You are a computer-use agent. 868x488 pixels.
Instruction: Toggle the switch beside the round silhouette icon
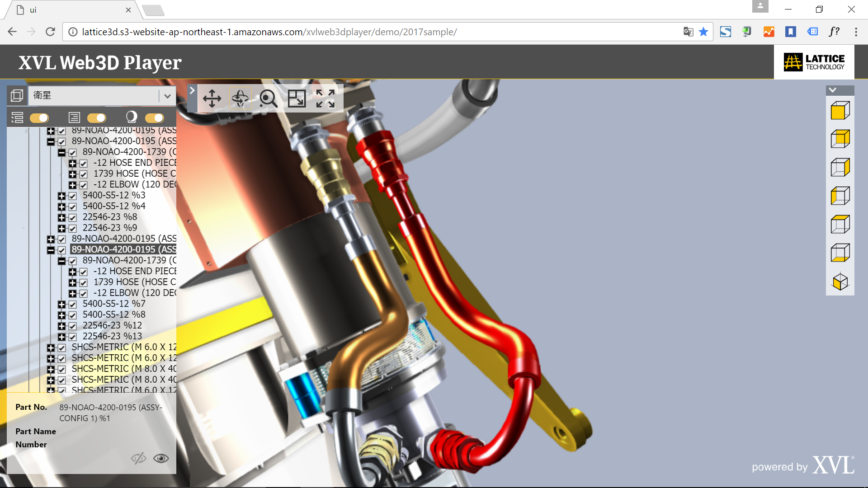(x=154, y=118)
